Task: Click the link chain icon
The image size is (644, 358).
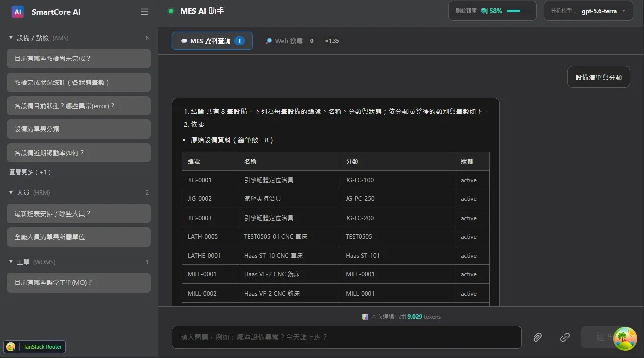Action: click(565, 337)
